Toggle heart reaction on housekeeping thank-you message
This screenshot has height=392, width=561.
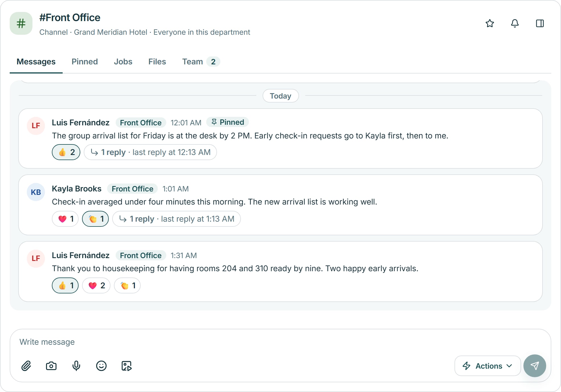click(96, 285)
